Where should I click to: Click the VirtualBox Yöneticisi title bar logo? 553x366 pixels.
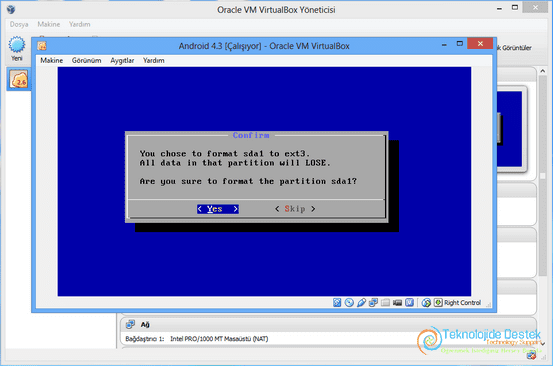click(11, 10)
